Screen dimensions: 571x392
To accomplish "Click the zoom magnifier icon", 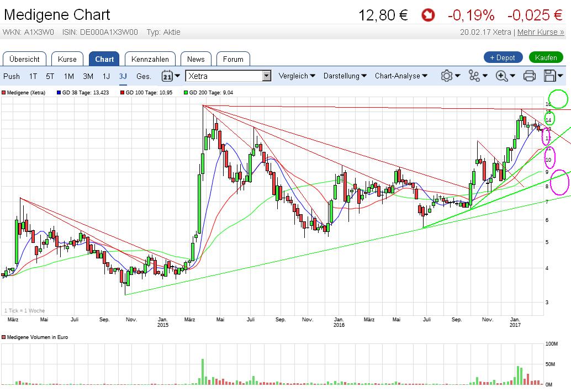I will pos(502,76).
